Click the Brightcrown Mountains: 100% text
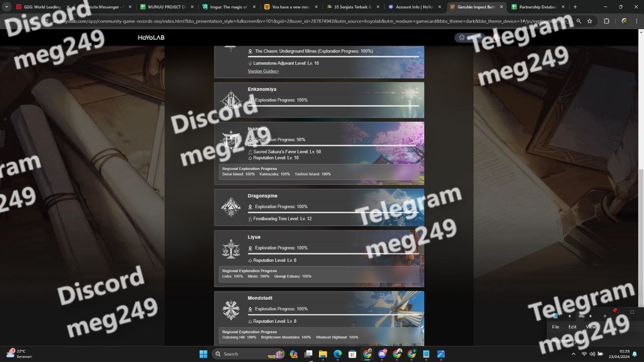 [286, 337]
